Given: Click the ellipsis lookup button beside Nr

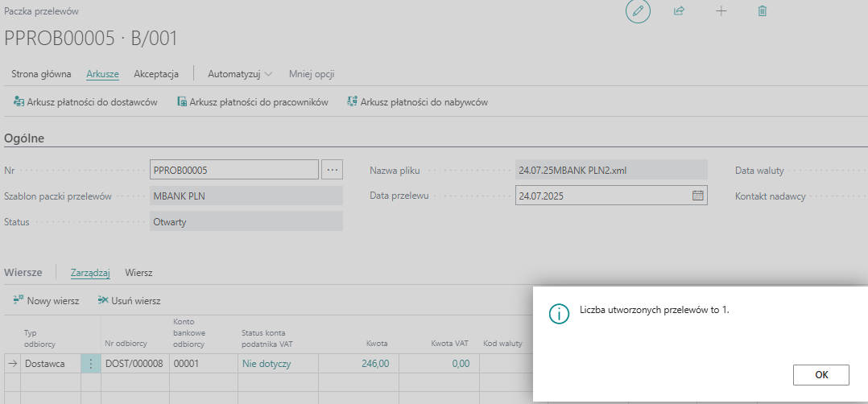Looking at the screenshot, I should pos(332,170).
